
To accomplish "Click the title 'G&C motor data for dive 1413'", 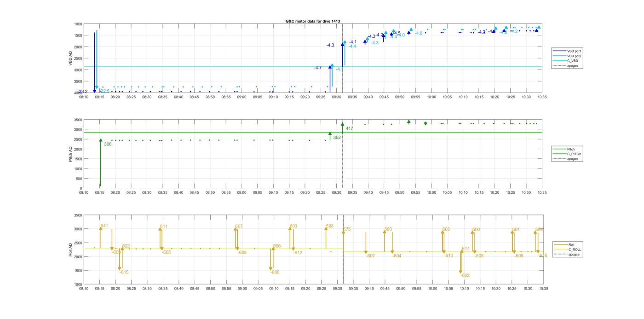I will click(313, 21).
